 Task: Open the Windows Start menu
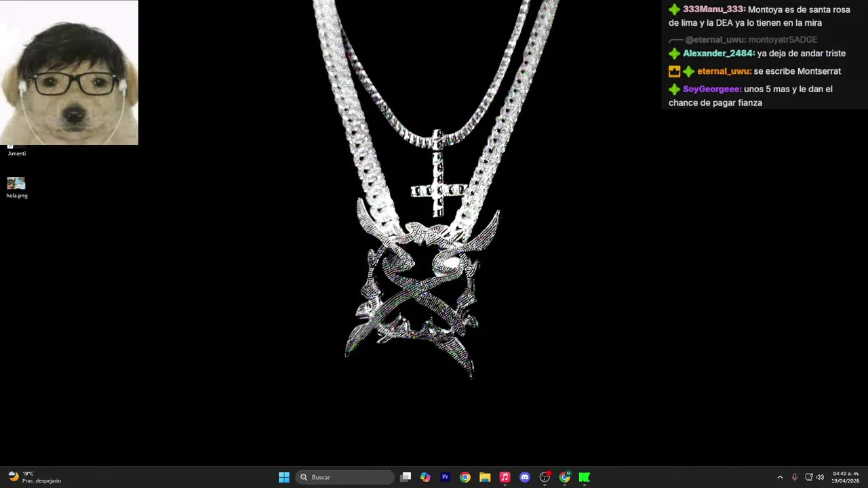(x=284, y=477)
